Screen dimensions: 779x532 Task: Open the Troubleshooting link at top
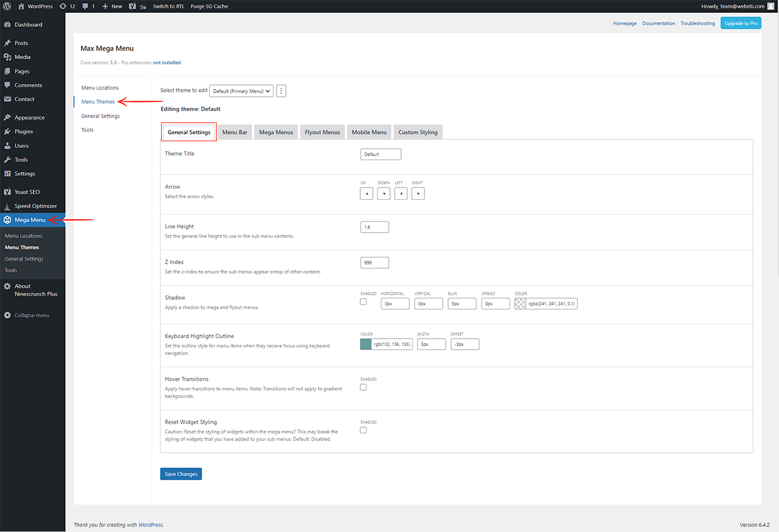pos(698,23)
